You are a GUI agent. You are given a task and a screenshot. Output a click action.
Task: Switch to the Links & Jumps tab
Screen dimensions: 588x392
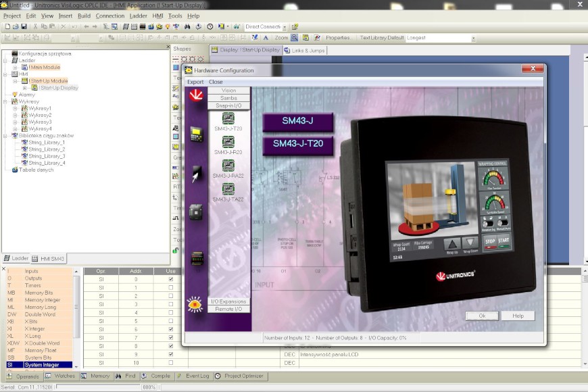tap(305, 50)
